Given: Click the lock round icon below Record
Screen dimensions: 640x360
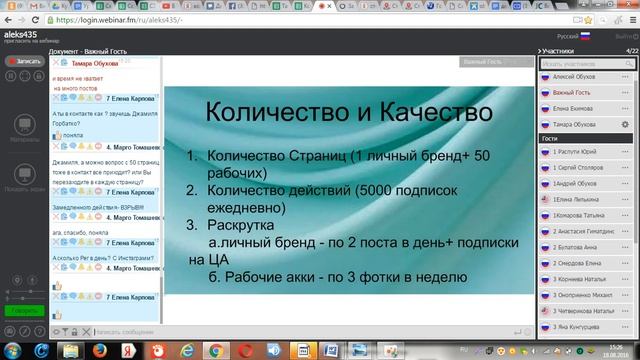Looking at the screenshot, I should (x=38, y=76).
